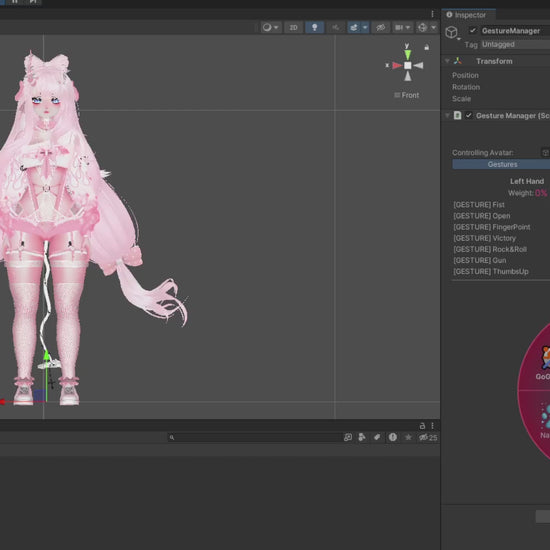Screen dimensions: 550x550
Task: Click the Controlling Avatar label
Action: [483, 153]
